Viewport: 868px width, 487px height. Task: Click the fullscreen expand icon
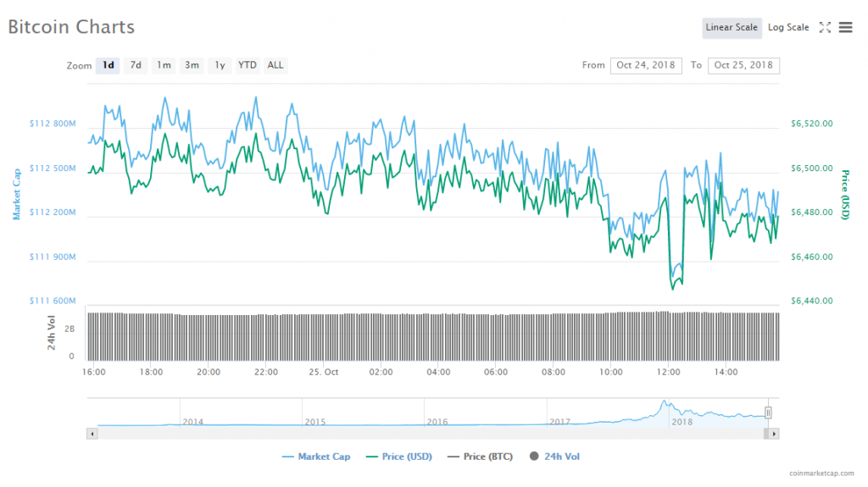tap(825, 27)
